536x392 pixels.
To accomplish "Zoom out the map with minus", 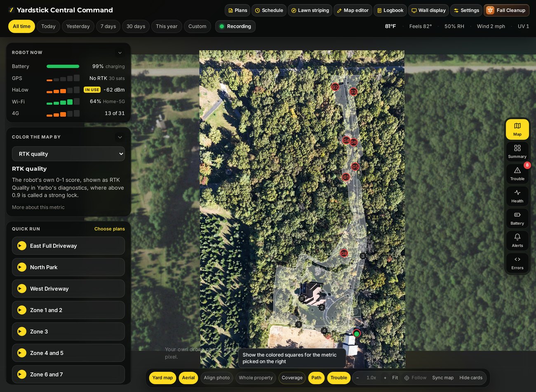I will click(x=357, y=378).
